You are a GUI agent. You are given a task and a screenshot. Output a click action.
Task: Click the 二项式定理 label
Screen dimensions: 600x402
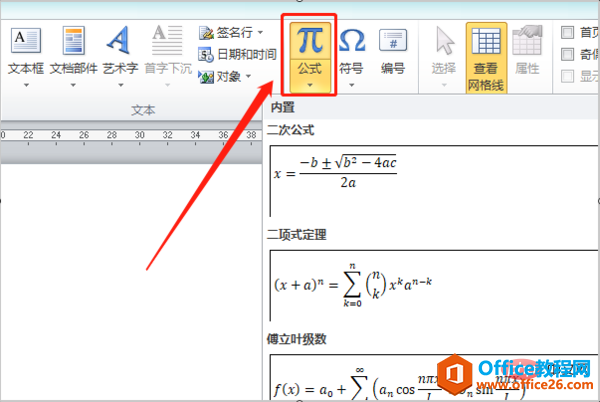[297, 234]
